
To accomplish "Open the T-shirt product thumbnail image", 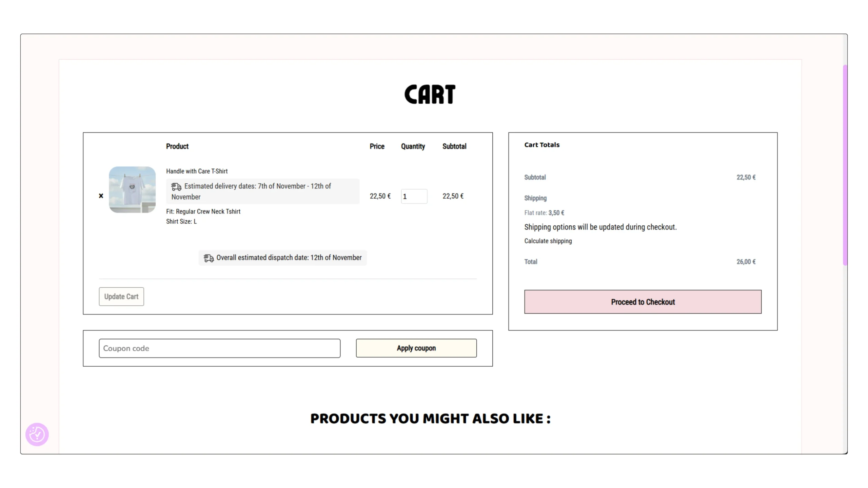I will (x=132, y=190).
